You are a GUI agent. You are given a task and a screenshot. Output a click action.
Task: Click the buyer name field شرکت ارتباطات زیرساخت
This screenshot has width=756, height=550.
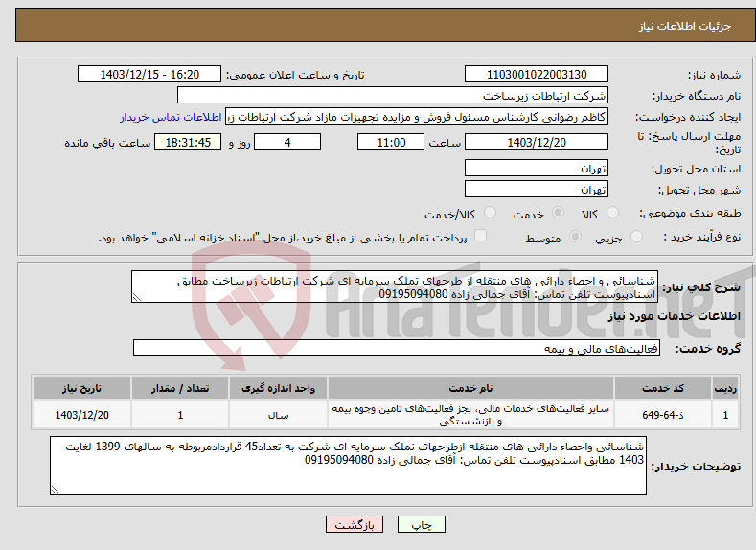click(x=393, y=96)
